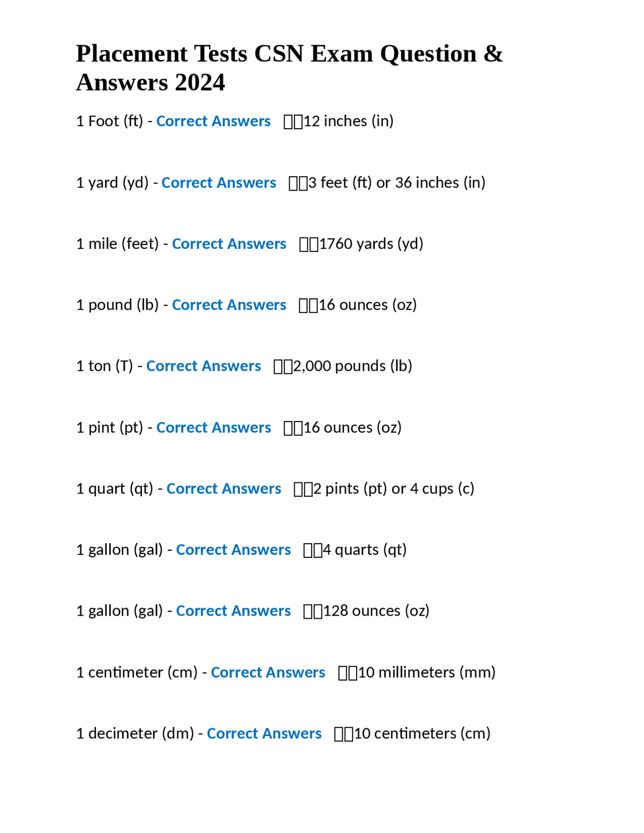The height and width of the screenshot is (833, 644).
Task: Click "Correct Answers" beside 1 Foot (ft)
Action: [x=213, y=121]
